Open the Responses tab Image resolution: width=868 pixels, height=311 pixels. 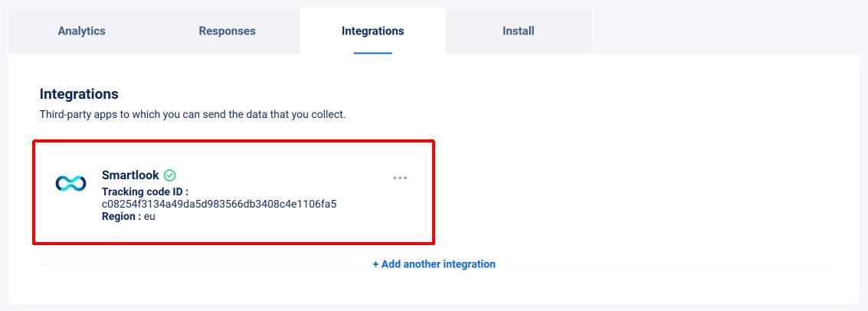(227, 31)
